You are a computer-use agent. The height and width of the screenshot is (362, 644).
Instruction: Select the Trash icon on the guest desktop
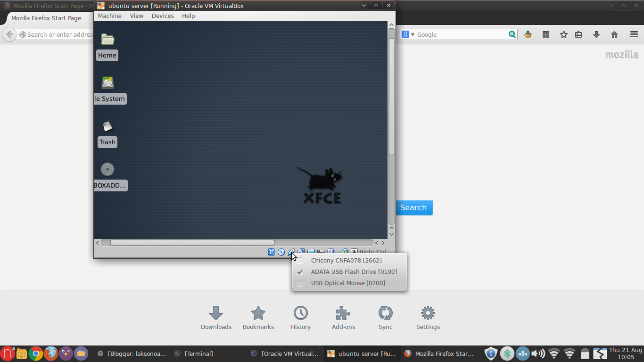[107, 133]
